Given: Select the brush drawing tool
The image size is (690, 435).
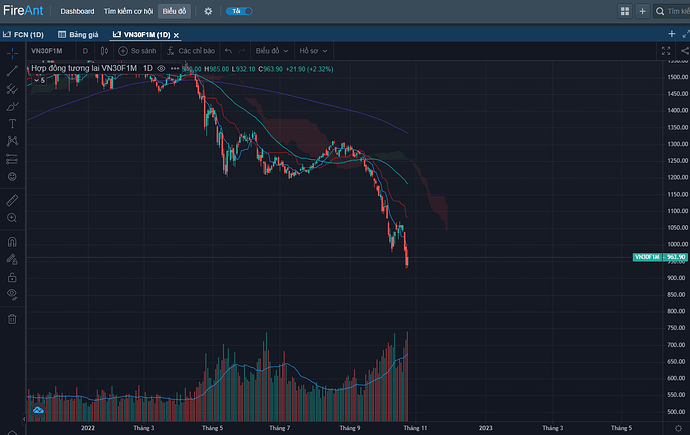Looking at the screenshot, I should tap(12, 106).
